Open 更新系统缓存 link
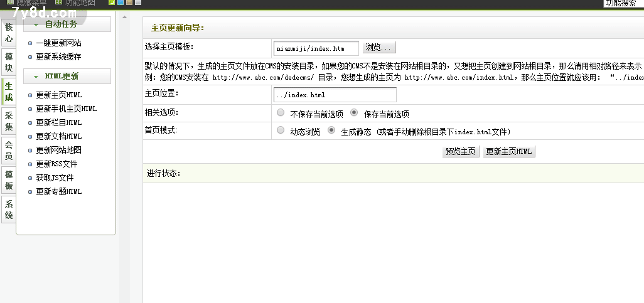Viewport: 644px width, 303px height. coord(59,57)
